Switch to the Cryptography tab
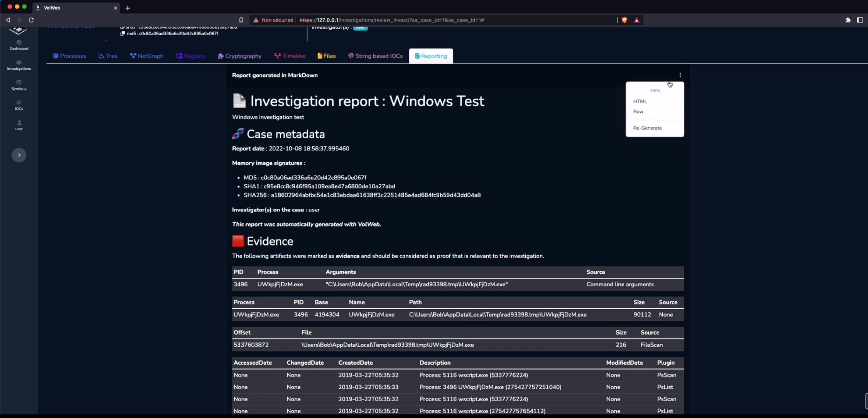Image resolution: width=868 pixels, height=418 pixels. 239,56
